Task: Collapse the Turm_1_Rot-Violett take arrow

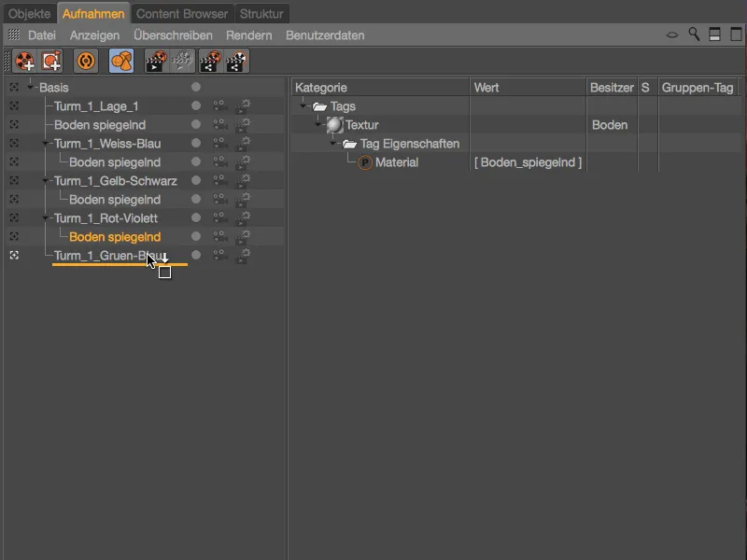Action: (x=46, y=218)
